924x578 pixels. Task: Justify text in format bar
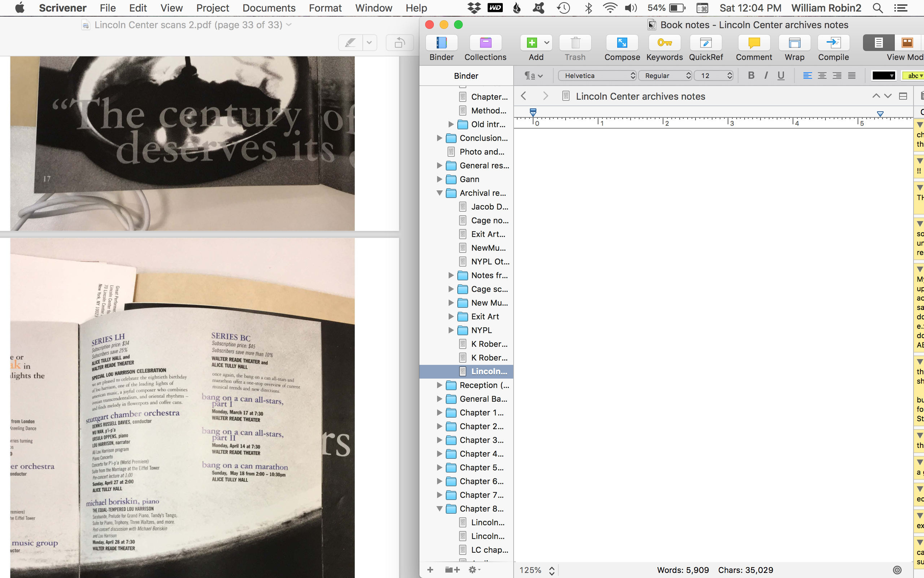click(852, 75)
